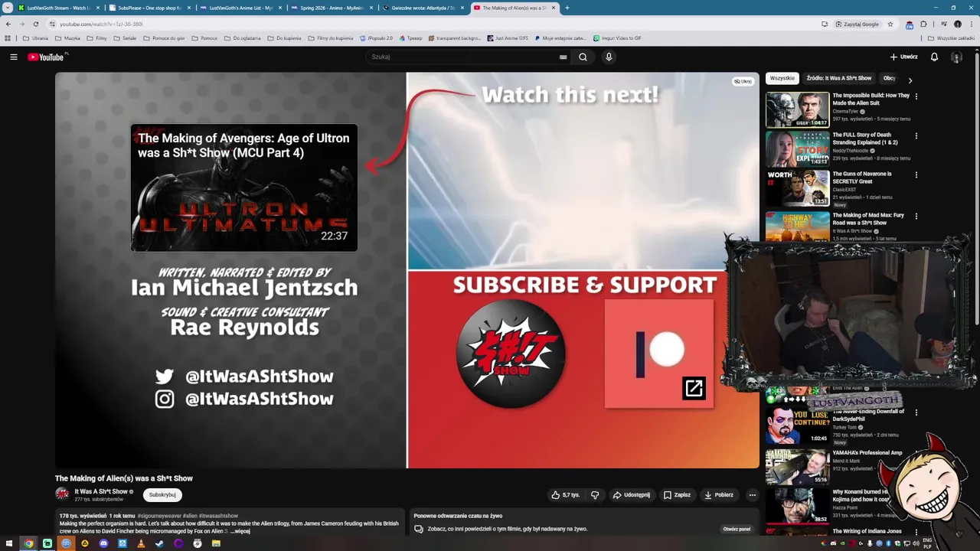Open It Was A Sh*t Show channel avatar
Screen dimensions: 980x551
(62, 494)
